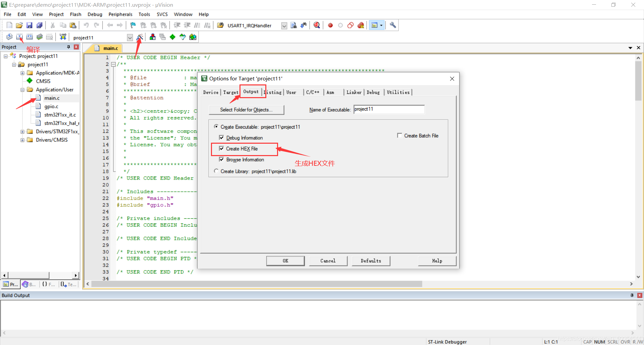This screenshot has height=345, width=644.
Task: Insert a bookmark using the flag icon
Action: coord(133,25)
